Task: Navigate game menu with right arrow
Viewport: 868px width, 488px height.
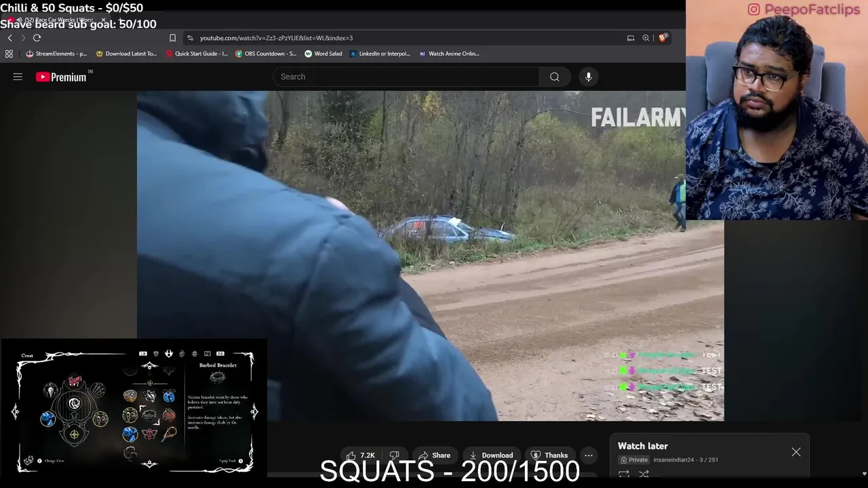Action: pos(254,411)
